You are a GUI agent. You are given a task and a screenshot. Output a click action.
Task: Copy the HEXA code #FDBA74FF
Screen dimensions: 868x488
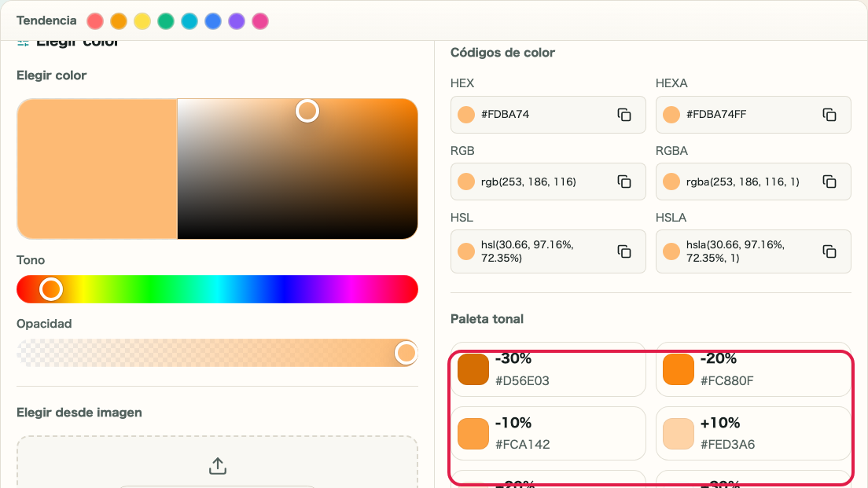(829, 115)
